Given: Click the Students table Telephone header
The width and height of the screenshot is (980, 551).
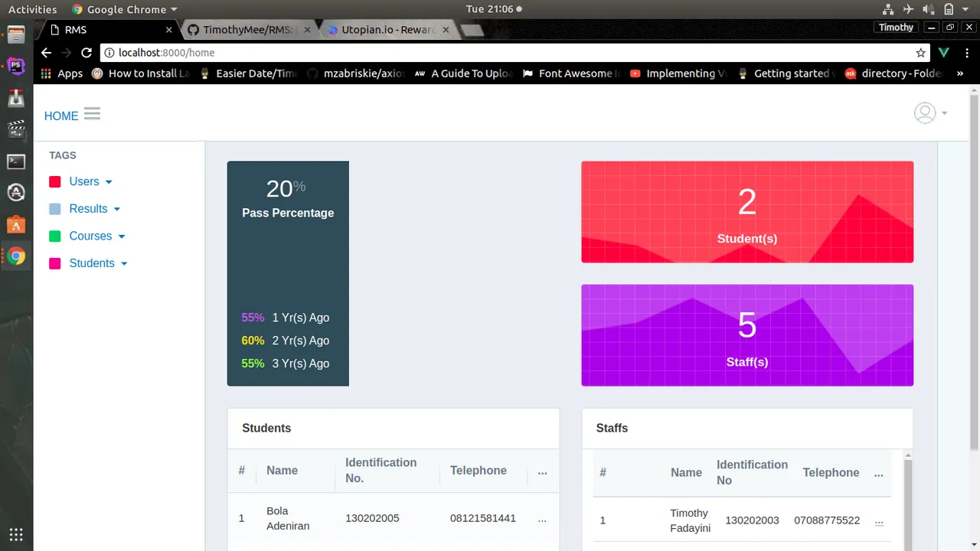Looking at the screenshot, I should (x=479, y=471).
